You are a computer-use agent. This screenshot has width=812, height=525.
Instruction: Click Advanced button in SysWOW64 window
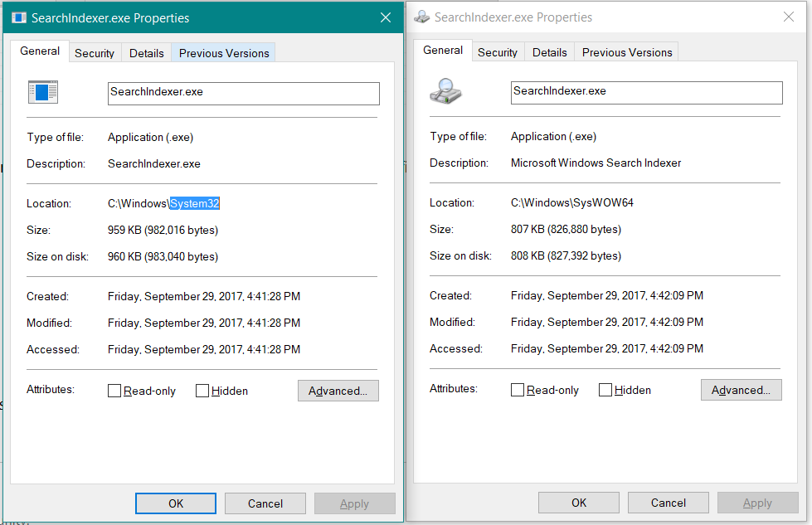pyautogui.click(x=741, y=390)
